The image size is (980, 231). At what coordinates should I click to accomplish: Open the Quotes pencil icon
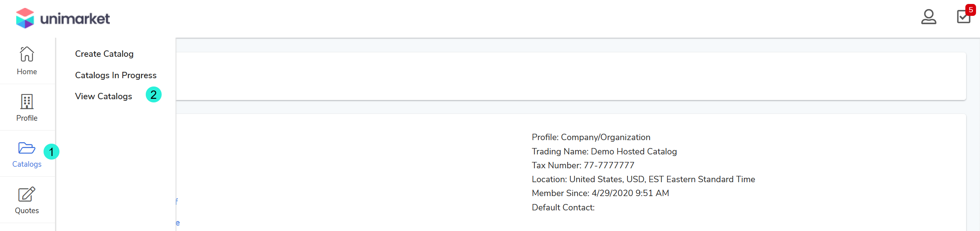pyautogui.click(x=27, y=194)
